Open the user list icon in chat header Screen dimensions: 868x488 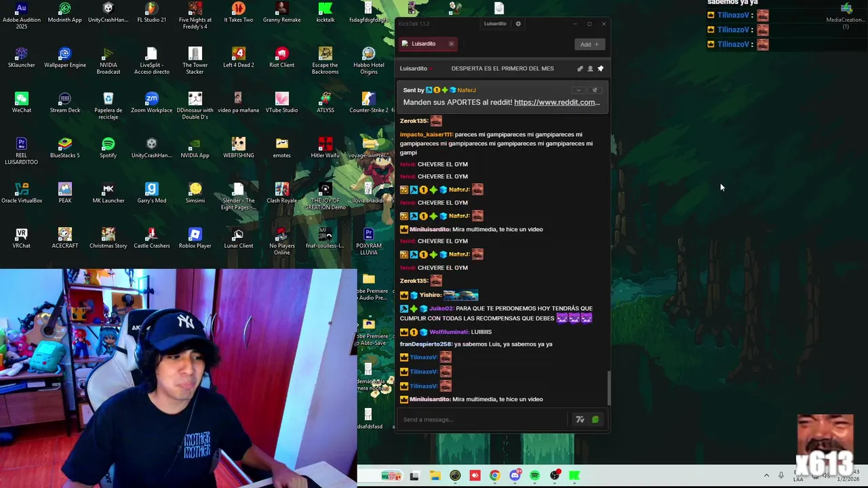590,68
